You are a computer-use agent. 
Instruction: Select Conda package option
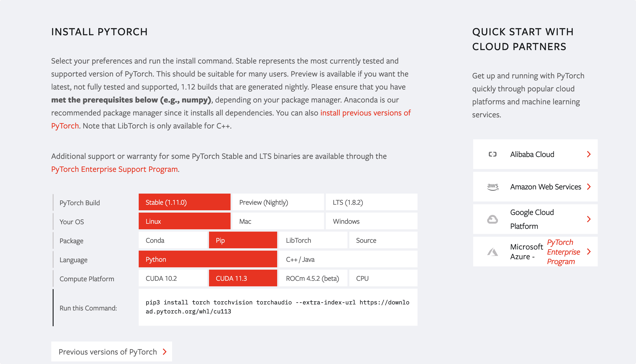pos(173,240)
